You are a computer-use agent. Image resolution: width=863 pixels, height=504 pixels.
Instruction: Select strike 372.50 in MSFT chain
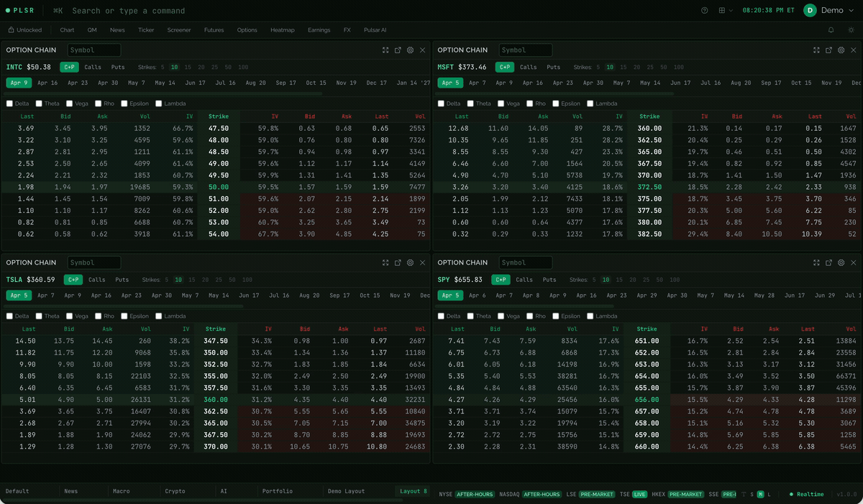tap(649, 187)
